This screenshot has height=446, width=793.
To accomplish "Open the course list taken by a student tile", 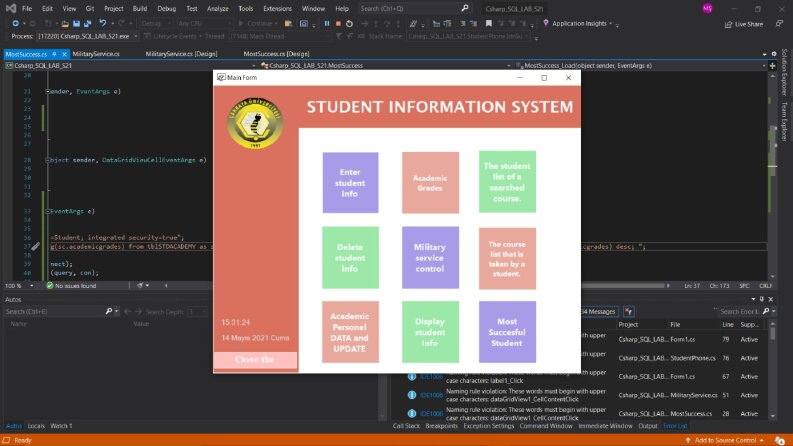I will click(x=507, y=258).
